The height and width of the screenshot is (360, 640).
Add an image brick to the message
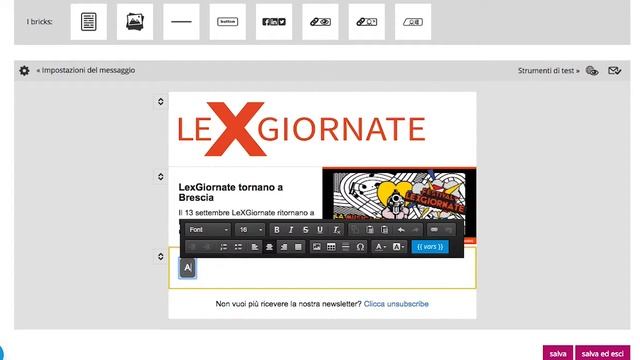click(135, 22)
